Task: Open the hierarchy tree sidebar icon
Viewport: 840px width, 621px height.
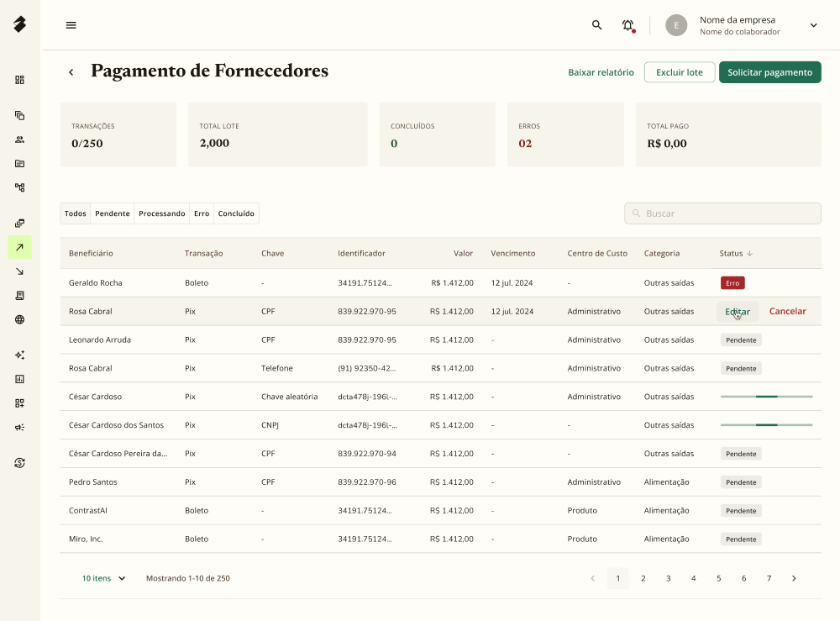Action: click(20, 187)
